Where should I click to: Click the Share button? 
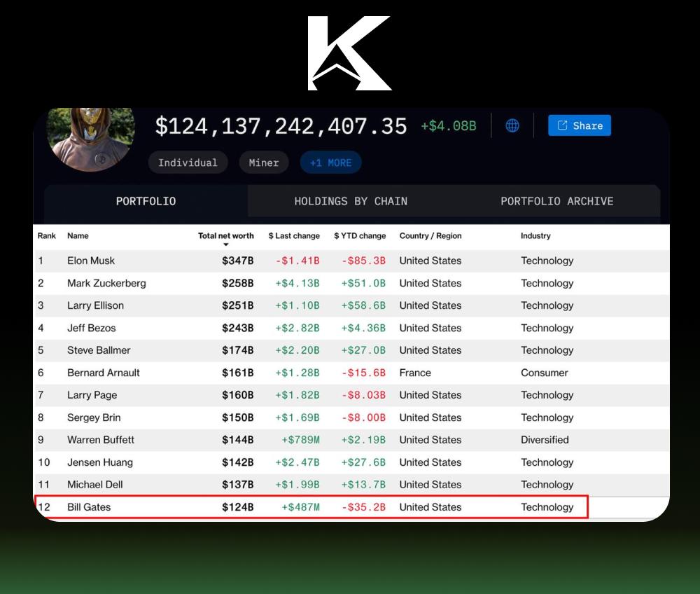(580, 125)
